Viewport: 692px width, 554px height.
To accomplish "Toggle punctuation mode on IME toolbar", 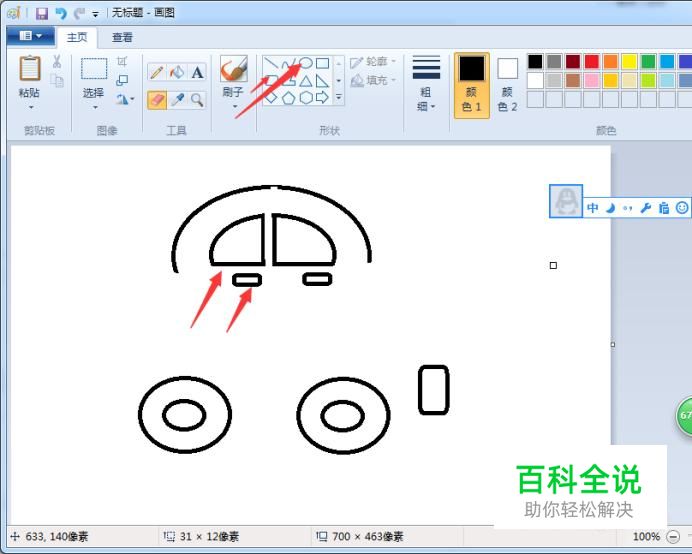I will pyautogui.click(x=628, y=208).
